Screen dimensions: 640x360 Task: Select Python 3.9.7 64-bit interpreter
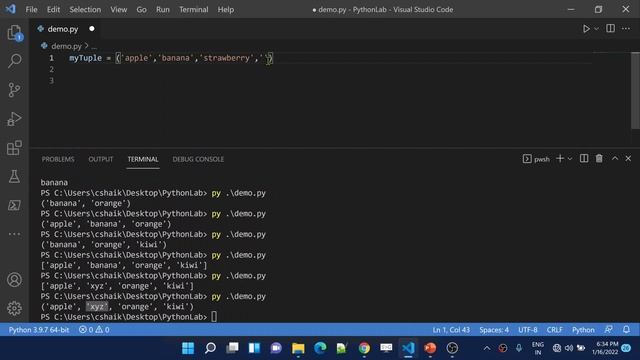39,330
